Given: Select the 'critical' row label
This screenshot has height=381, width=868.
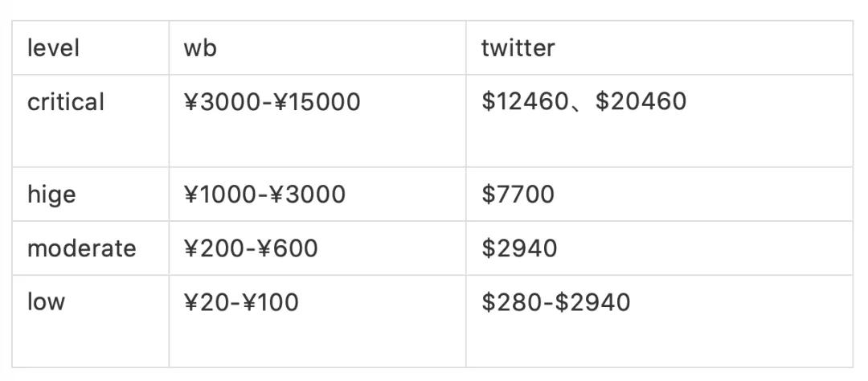Looking at the screenshot, I should click(x=66, y=102).
